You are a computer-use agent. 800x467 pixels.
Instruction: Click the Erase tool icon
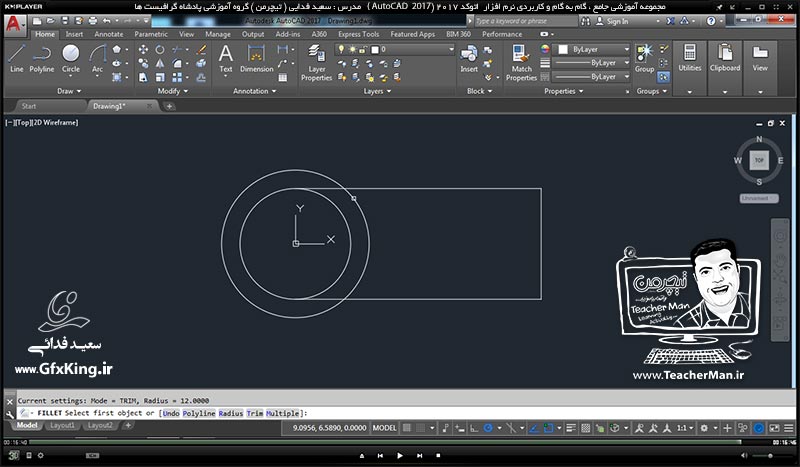point(202,50)
